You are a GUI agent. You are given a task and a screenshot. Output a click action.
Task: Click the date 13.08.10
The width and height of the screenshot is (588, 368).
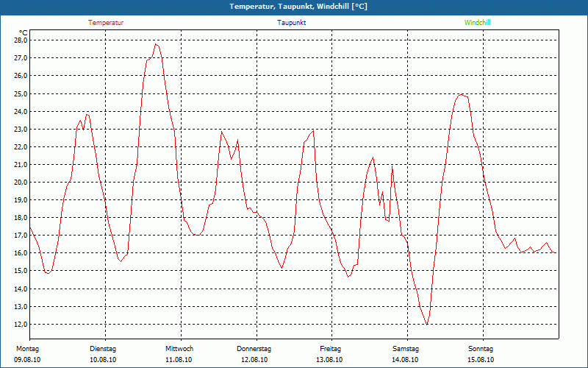[x=329, y=360]
